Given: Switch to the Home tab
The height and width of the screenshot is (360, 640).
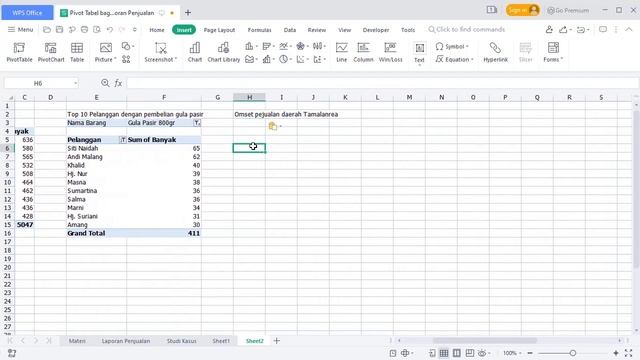Looking at the screenshot, I should [x=157, y=30].
